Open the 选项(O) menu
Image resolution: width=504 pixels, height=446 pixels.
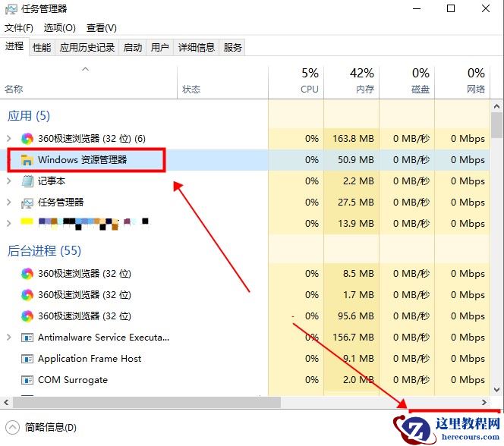point(60,28)
